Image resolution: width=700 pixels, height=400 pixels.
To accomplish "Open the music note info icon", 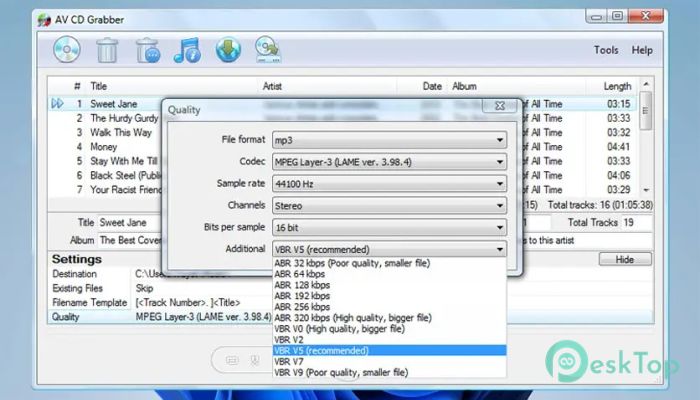I will tap(188, 50).
